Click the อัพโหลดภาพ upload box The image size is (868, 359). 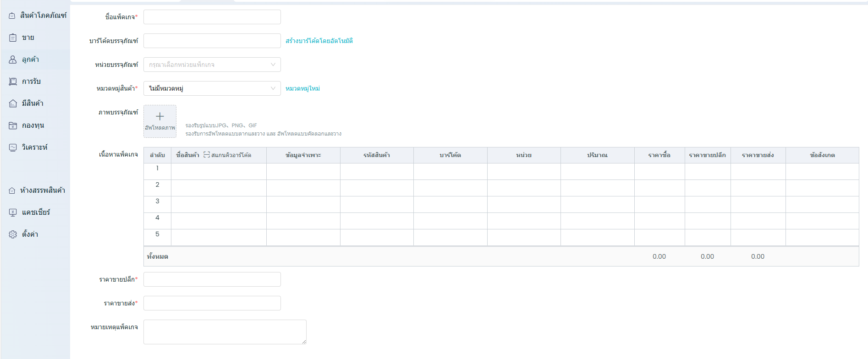coord(160,121)
